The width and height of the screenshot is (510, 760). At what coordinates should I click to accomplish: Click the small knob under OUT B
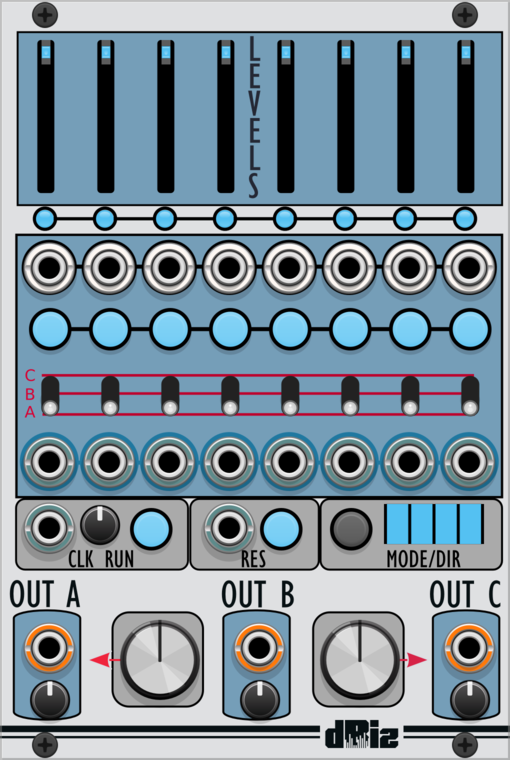coord(260,700)
